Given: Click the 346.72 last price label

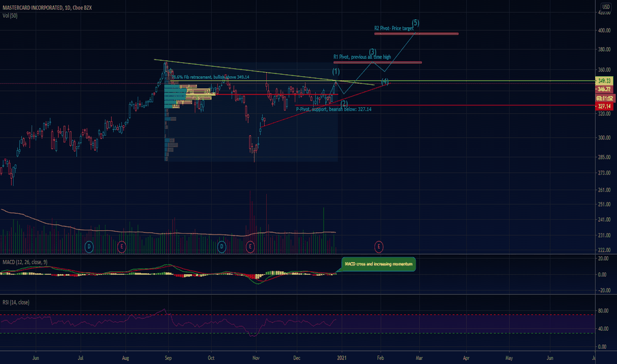Looking at the screenshot, I should click(604, 89).
